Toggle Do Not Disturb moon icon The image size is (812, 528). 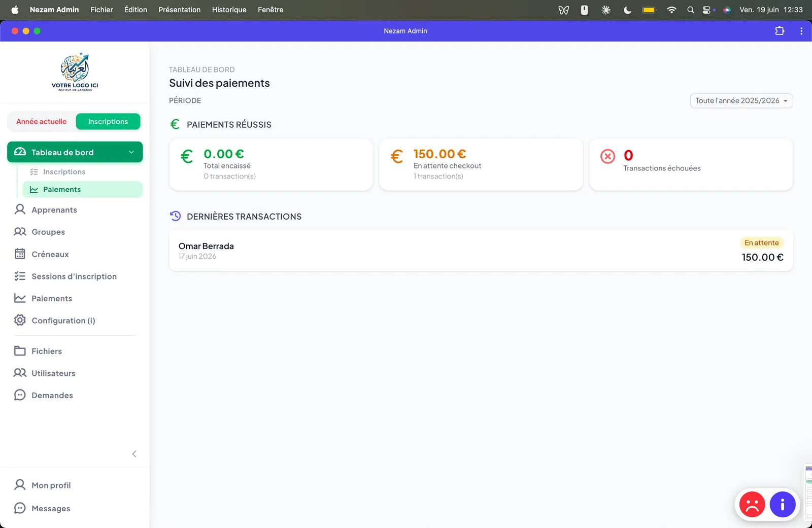[627, 10]
